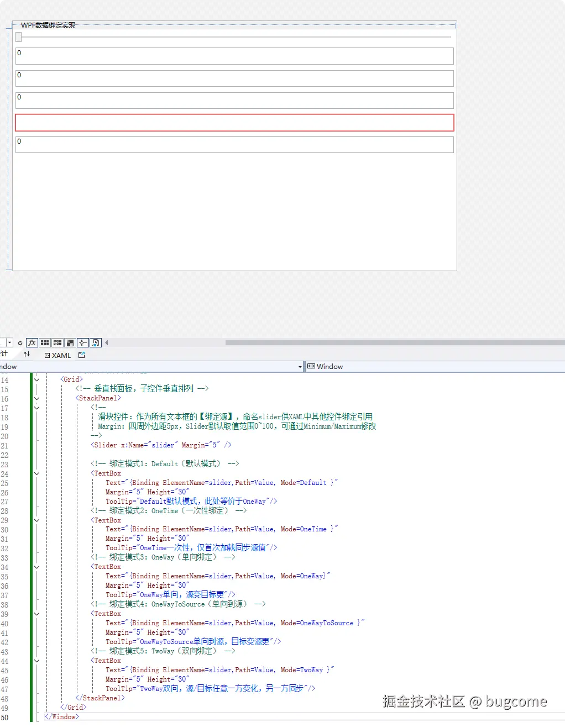Screen dimensions: 565x728
Task: Toggle the checkered artboard background icon
Action: point(70,343)
